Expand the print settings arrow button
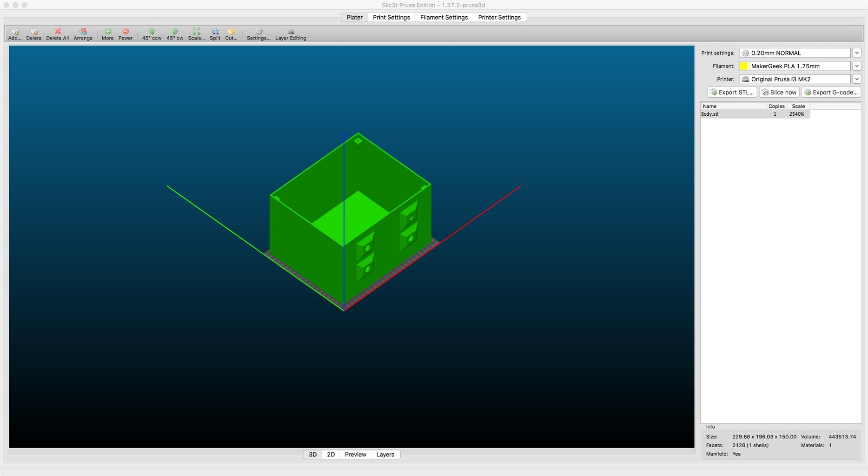Screen dimensions: 868x476 pos(857,53)
